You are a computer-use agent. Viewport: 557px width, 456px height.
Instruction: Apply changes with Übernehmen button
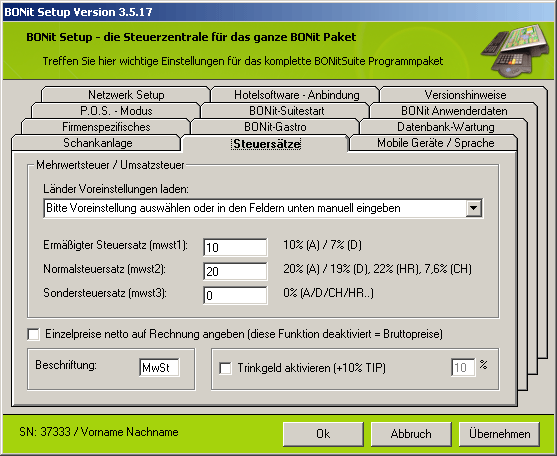(x=499, y=434)
